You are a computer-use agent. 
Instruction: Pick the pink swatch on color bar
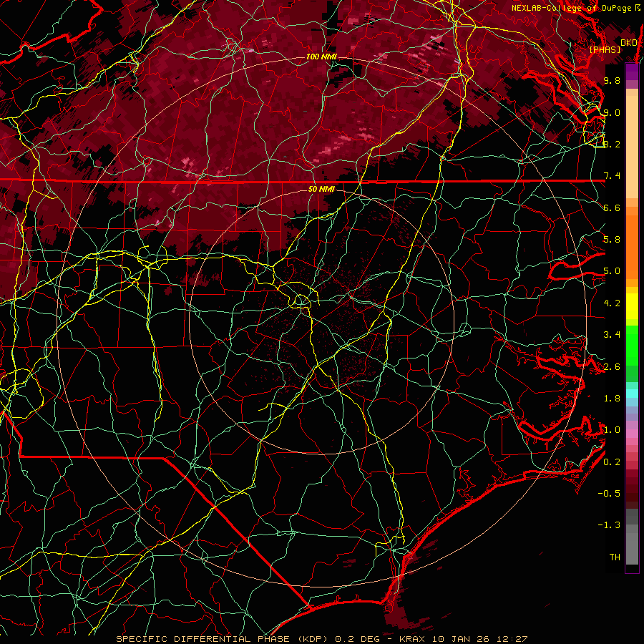point(632,434)
